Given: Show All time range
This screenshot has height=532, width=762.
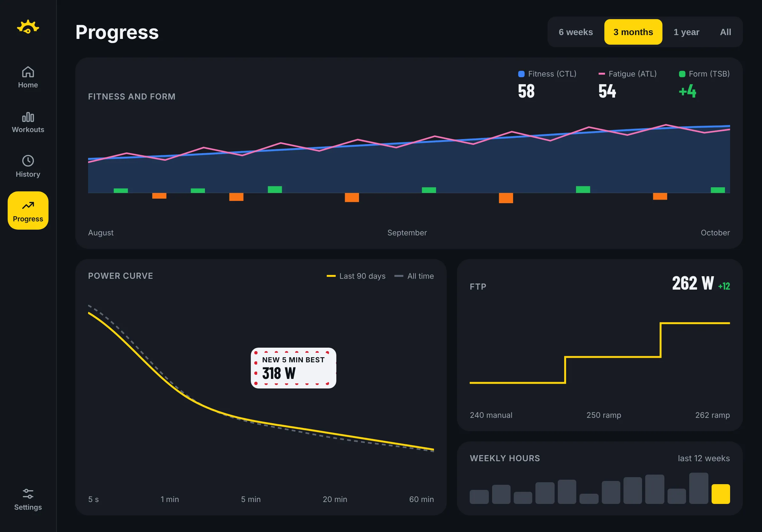Looking at the screenshot, I should tap(725, 32).
